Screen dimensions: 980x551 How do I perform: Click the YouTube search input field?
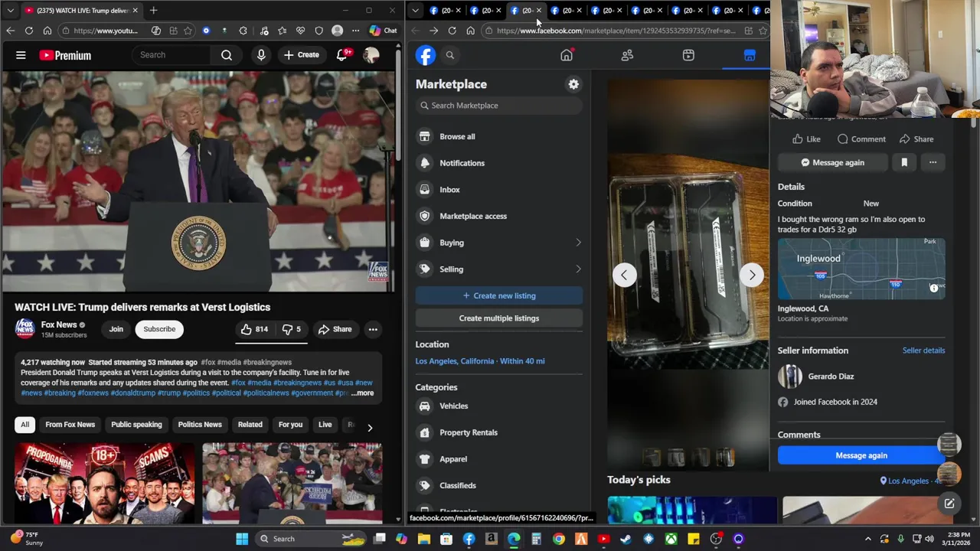171,55
